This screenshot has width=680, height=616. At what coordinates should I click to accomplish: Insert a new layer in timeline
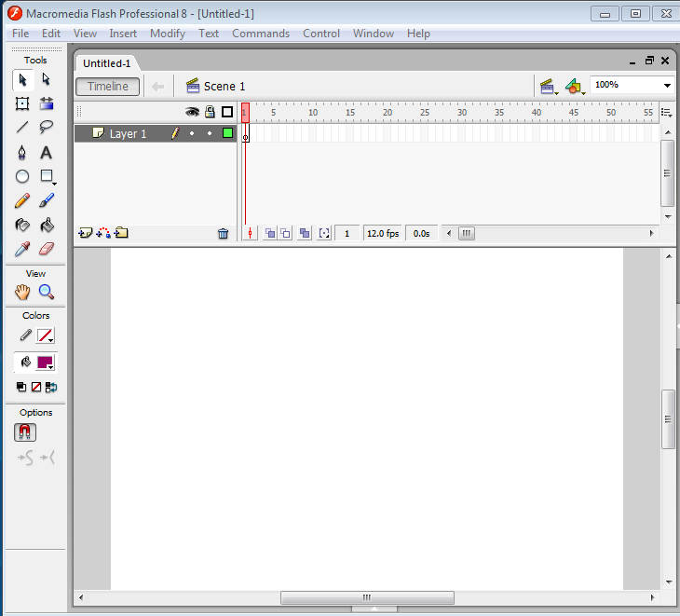(86, 233)
